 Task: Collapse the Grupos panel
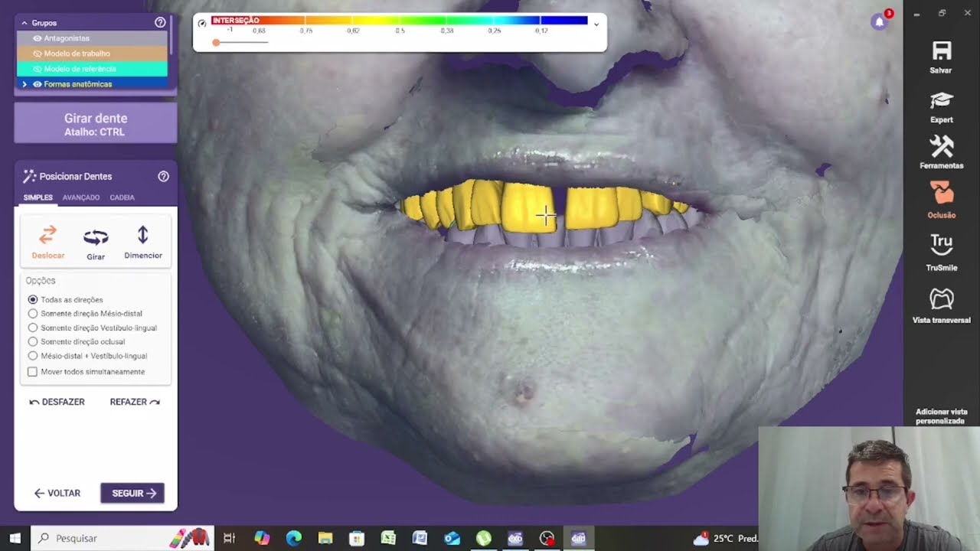(x=24, y=23)
